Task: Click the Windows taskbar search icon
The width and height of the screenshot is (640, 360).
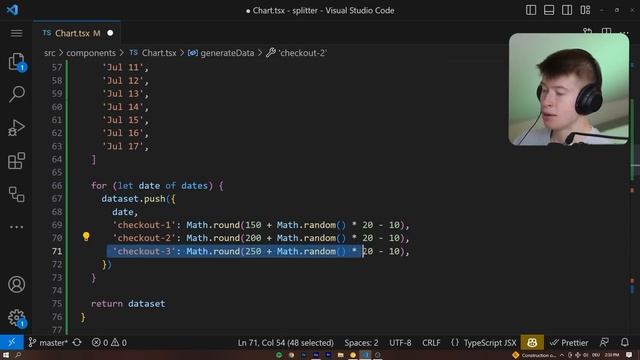Action: [x=18, y=355]
